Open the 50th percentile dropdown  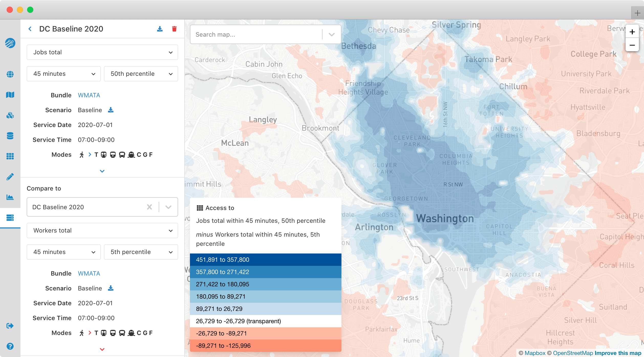(141, 74)
